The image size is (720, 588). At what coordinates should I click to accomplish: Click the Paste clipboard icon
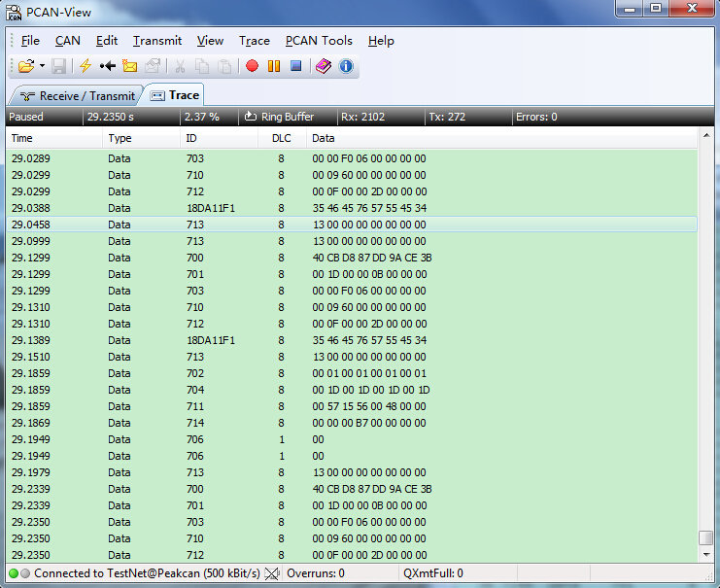(x=224, y=66)
